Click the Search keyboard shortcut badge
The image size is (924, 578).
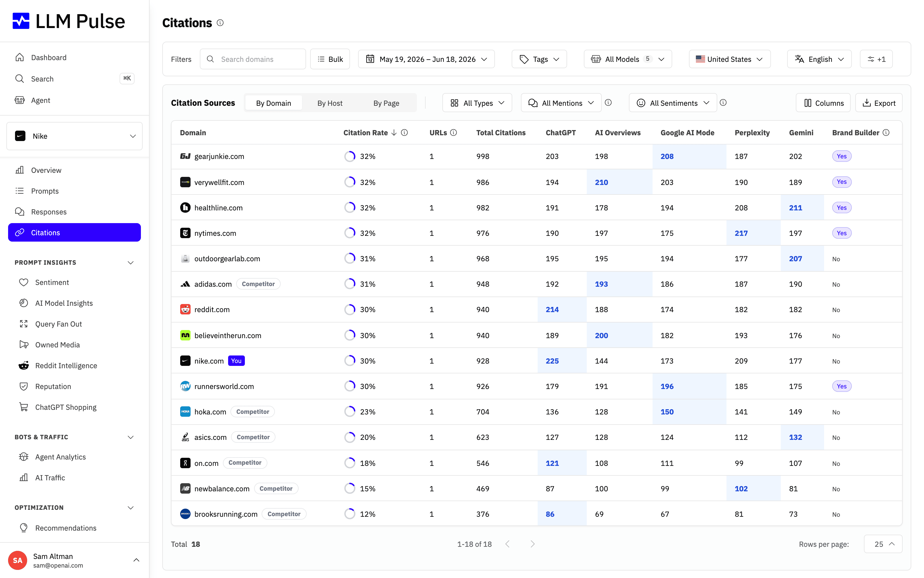[127, 78]
